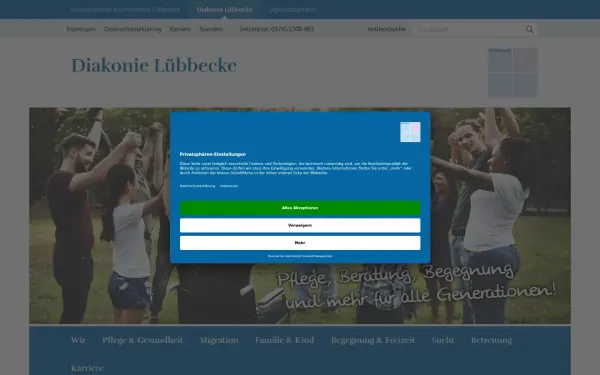Click the Privatsphären-Einstellungen heading

coord(213,154)
